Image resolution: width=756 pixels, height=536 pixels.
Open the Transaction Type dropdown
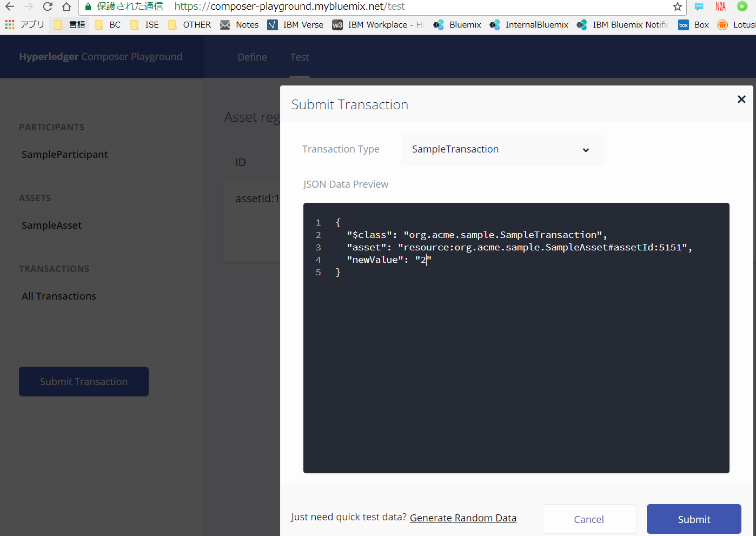tap(502, 150)
